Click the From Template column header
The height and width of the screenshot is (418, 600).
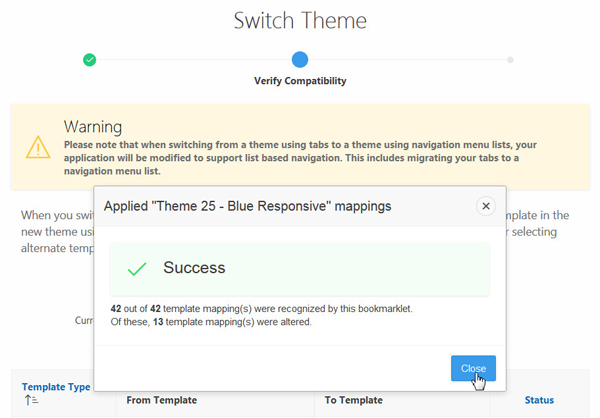(161, 400)
